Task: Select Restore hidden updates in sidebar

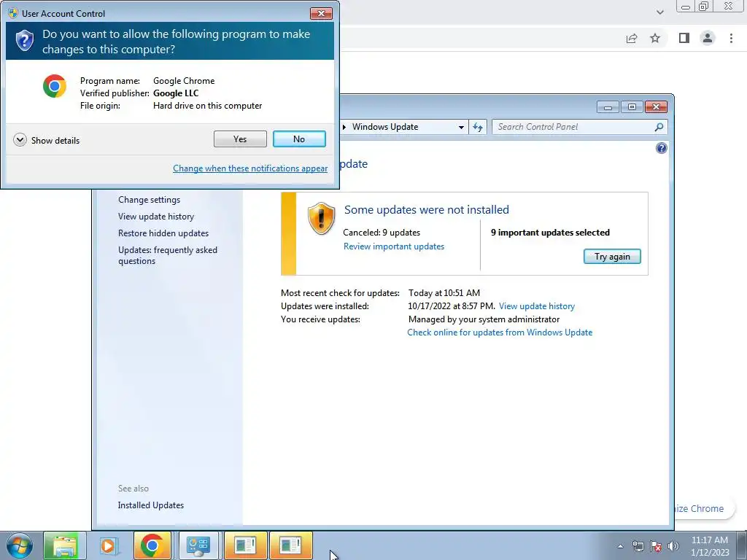Action: click(x=163, y=233)
